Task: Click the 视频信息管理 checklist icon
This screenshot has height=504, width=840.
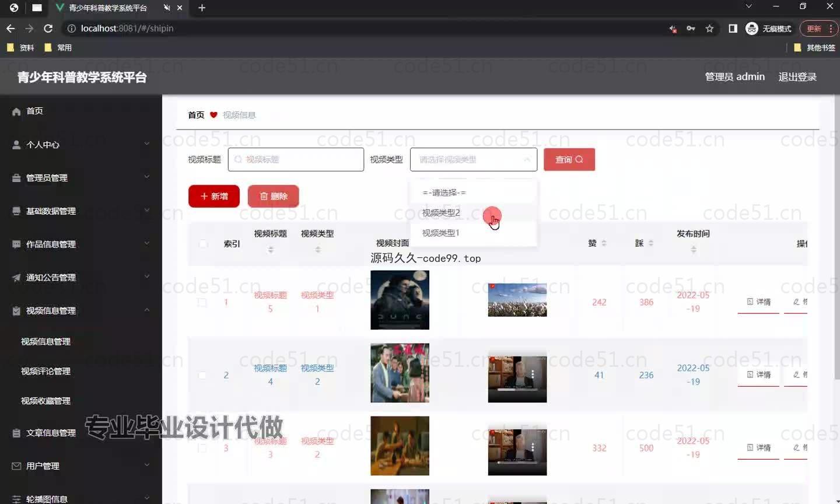Action: tap(16, 311)
